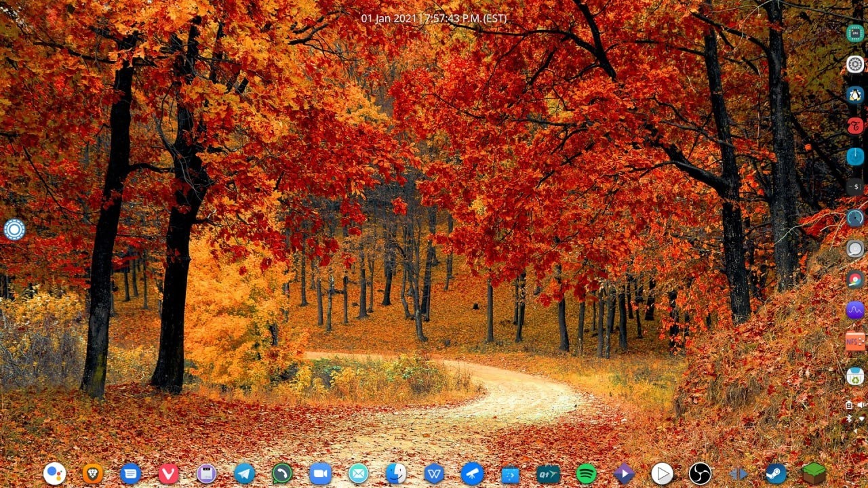Launch the Finder-face file manager
This screenshot has width=868, height=488.
(x=396, y=473)
